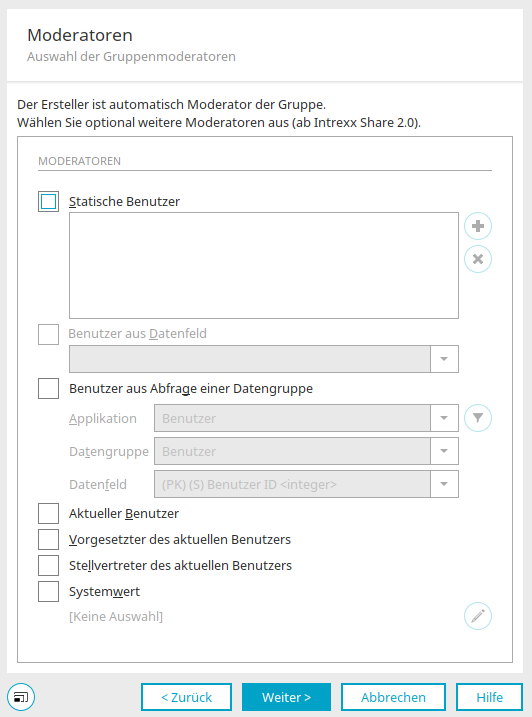This screenshot has width=532, height=717.
Task: Check Benutzer aus Abfrage einer Datengruppe
Action: (x=48, y=388)
